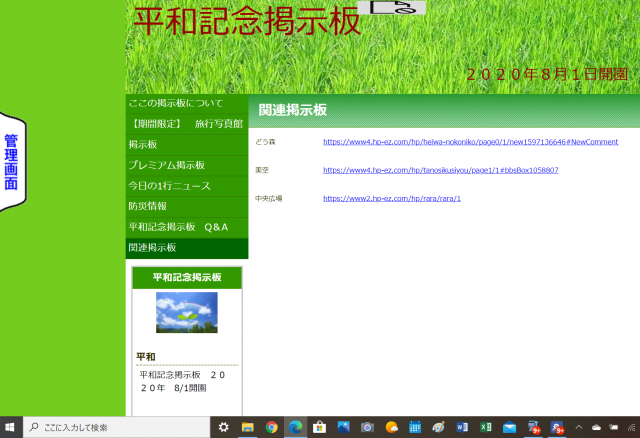Image resolution: width=640 pixels, height=438 pixels.
Task: Go to プレミアム掲示板 page
Action: 167,165
